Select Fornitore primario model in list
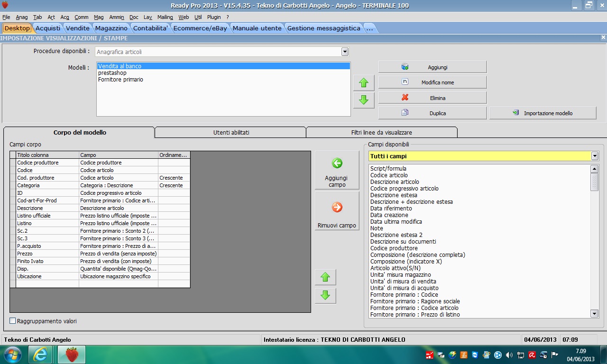The height and width of the screenshot is (364, 607). point(223,80)
